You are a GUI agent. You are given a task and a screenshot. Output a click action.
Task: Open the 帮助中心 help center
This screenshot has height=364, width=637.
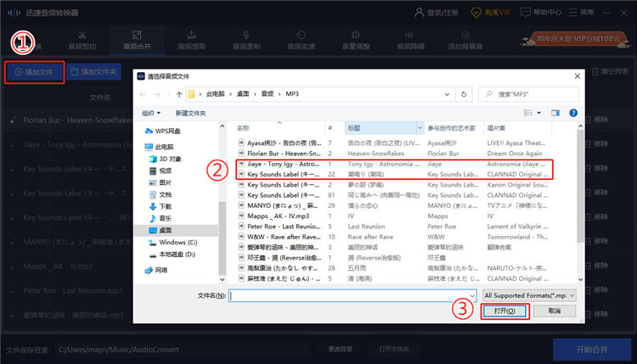click(541, 13)
